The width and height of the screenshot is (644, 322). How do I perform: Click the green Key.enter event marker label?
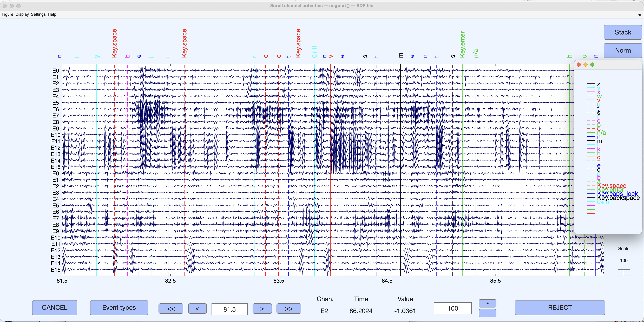click(x=462, y=44)
